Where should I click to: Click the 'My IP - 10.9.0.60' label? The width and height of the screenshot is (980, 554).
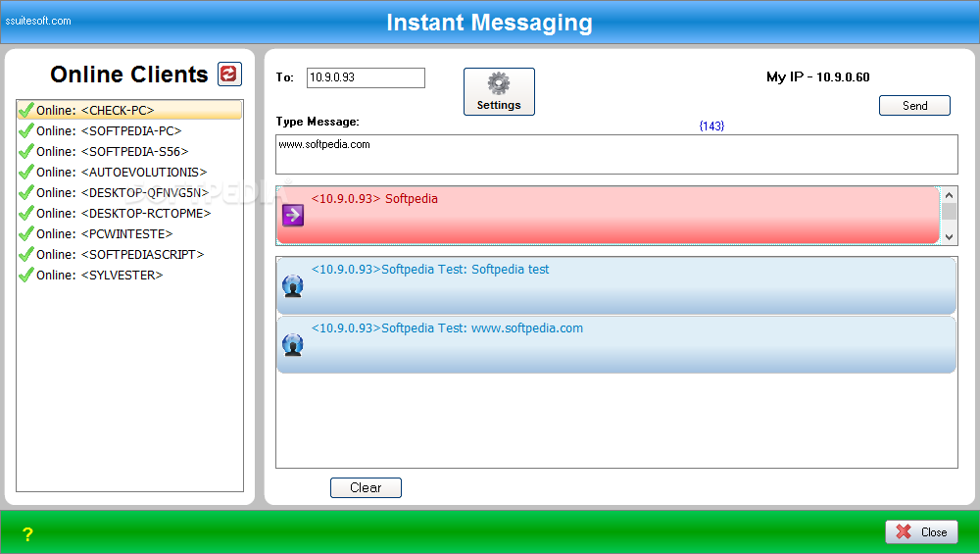(817, 76)
